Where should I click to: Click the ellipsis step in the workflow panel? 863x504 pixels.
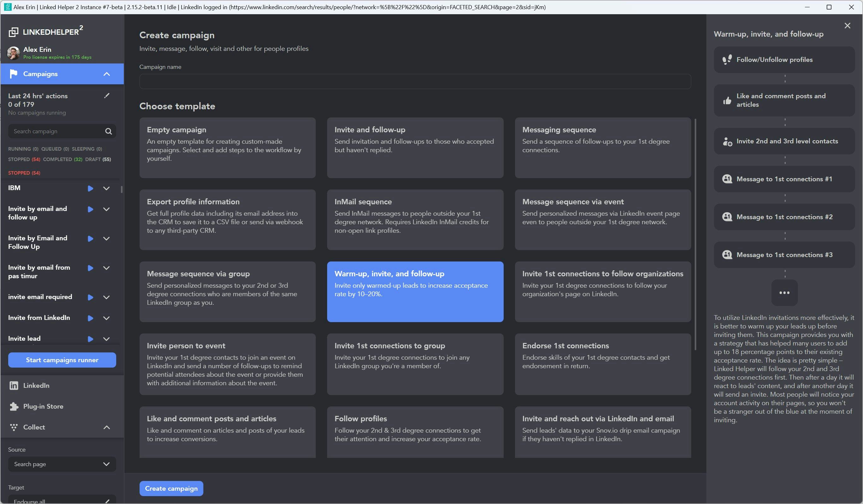click(784, 293)
